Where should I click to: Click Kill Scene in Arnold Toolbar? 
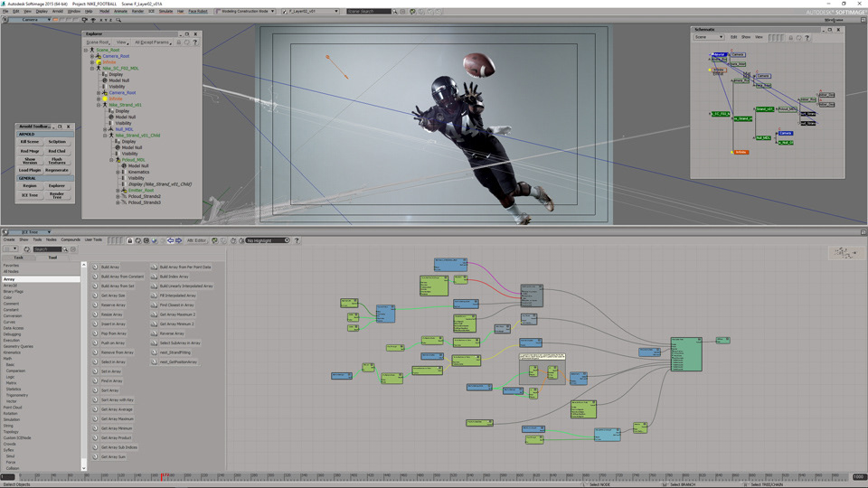point(30,142)
